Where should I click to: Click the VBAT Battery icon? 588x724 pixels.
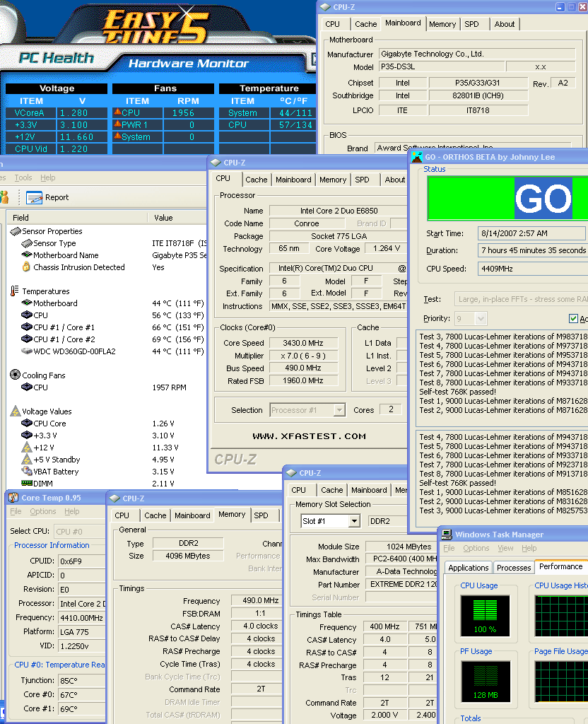(x=27, y=471)
